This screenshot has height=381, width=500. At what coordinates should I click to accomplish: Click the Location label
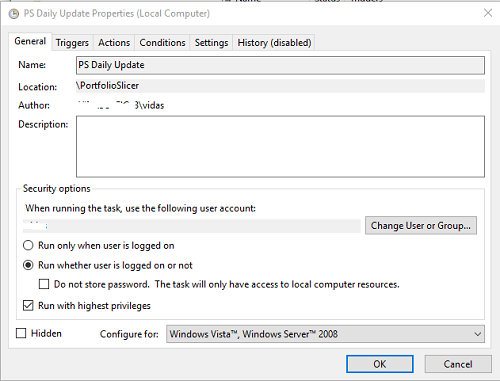(37, 87)
